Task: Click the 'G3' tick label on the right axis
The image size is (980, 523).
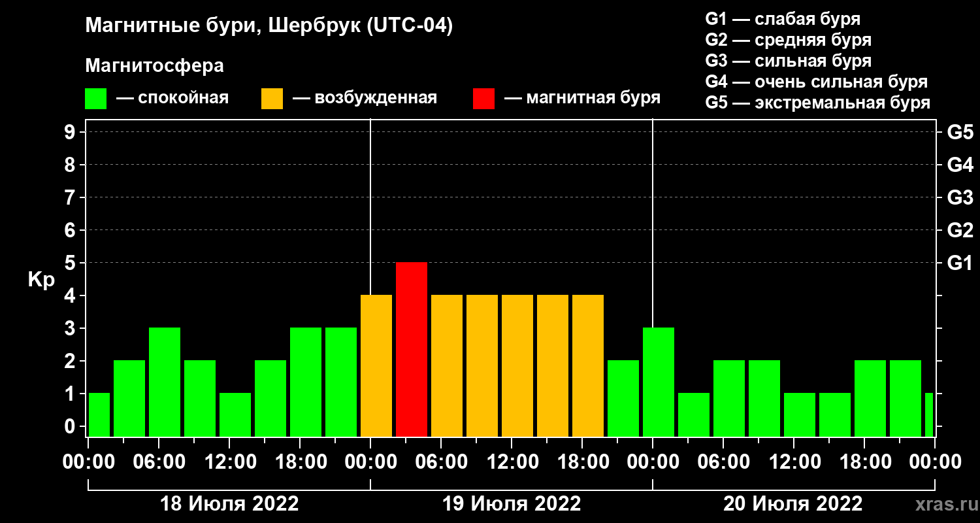Action: click(x=960, y=197)
